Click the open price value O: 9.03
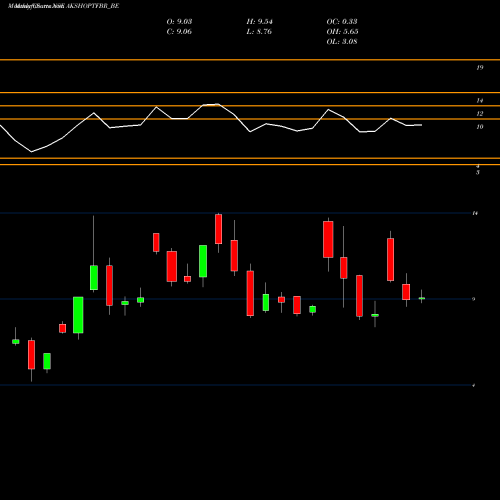The height and width of the screenshot is (500, 500). [179, 22]
